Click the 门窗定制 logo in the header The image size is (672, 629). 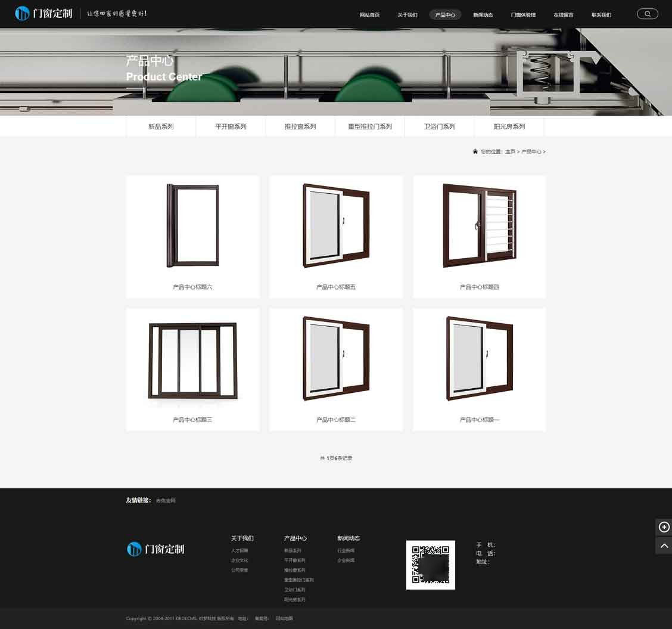click(x=44, y=13)
